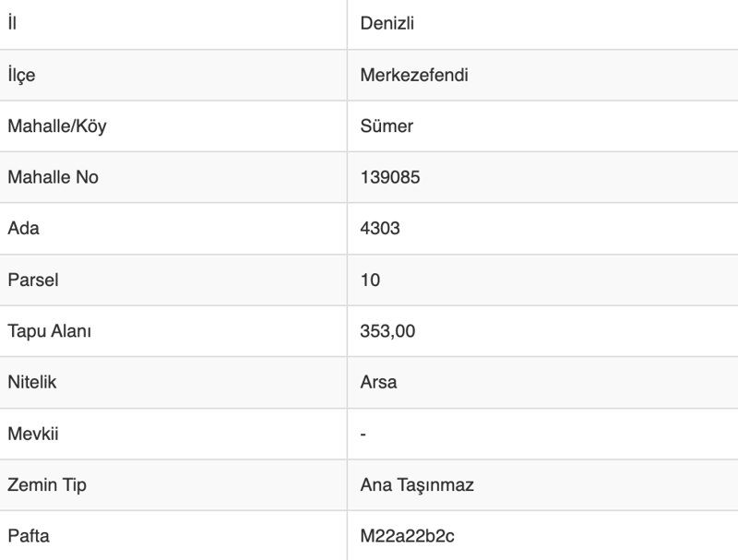
Task: Select the Ana Taşınmaz value
Action: coord(417,484)
